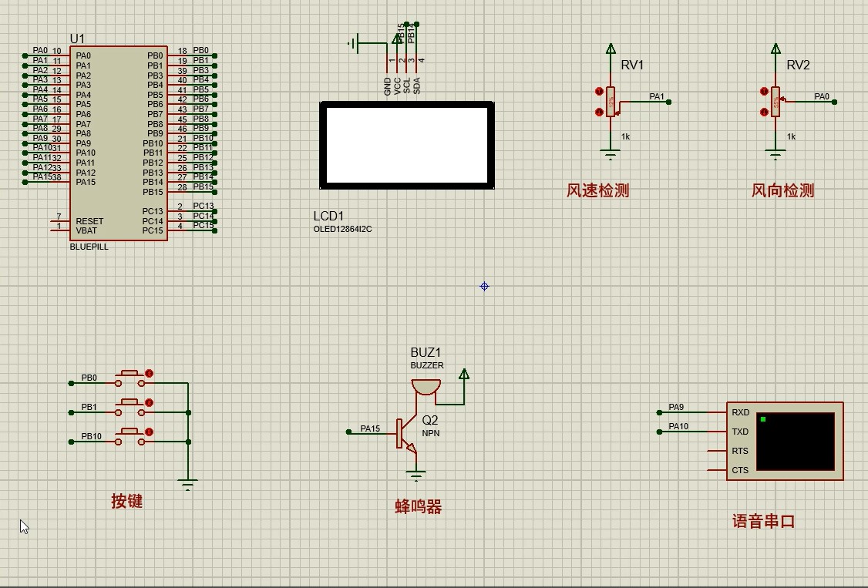Select the Q2 NPN transistor

(406, 434)
